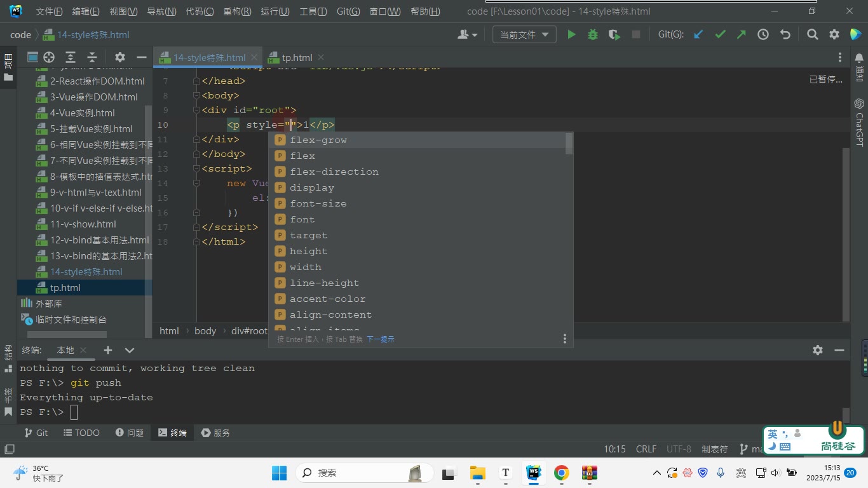Add a new terminal session tab
This screenshot has height=488, width=868.
pos(108,350)
